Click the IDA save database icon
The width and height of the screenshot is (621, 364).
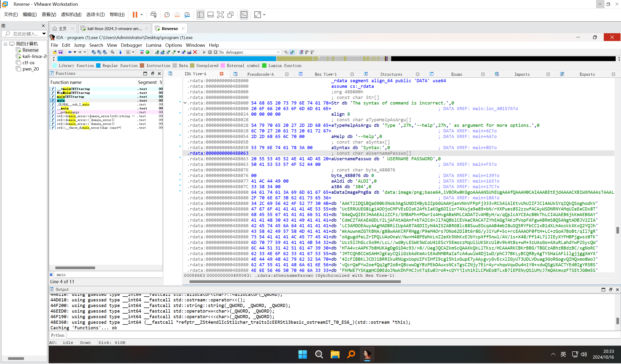tap(60, 52)
